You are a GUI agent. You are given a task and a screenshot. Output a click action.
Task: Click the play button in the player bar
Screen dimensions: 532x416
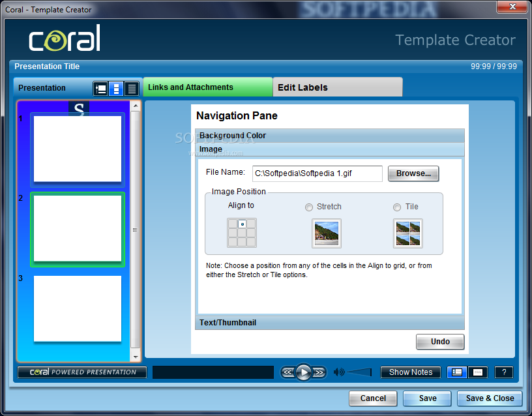[x=304, y=372]
